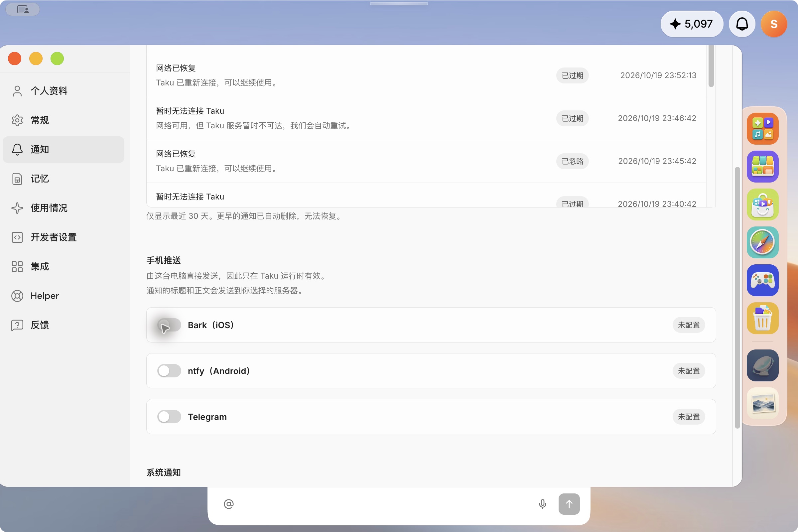This screenshot has height=532, width=798.
Task: Enable the ntfy (Android) push toggle
Action: point(169,371)
